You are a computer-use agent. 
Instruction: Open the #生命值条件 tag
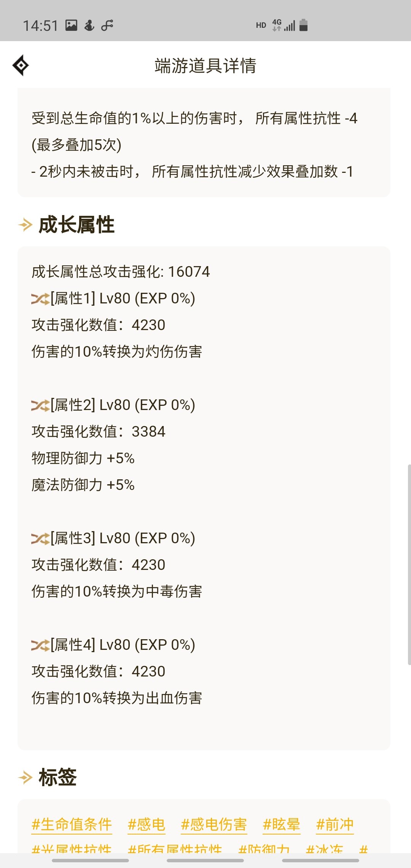coord(72,824)
